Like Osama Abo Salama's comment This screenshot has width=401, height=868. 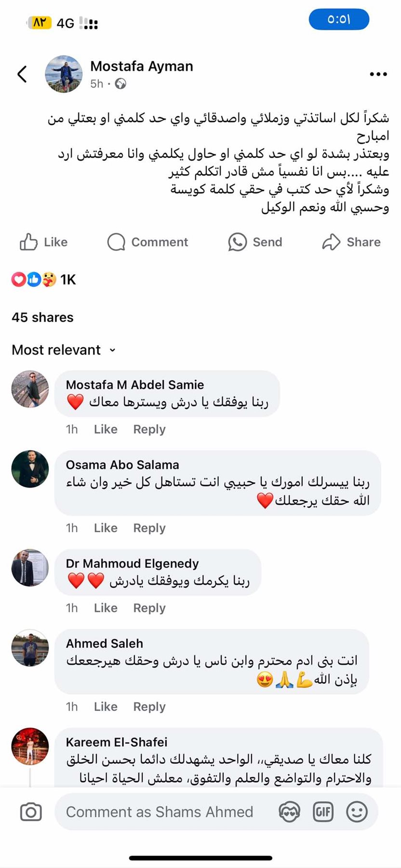106,528
